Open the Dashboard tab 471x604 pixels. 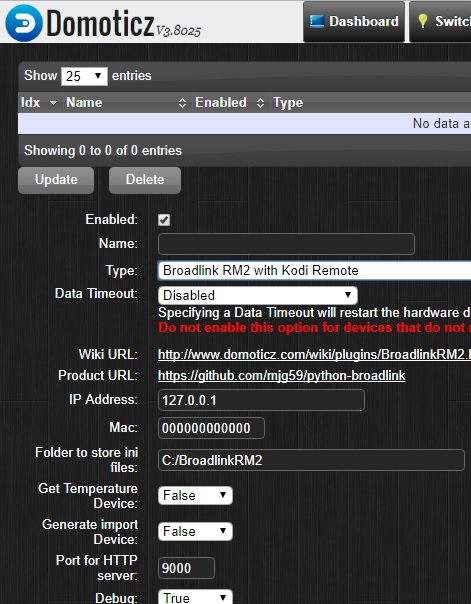[354, 22]
